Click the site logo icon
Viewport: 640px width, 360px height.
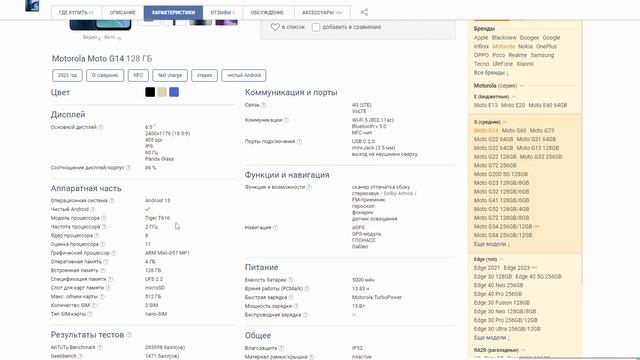pos(32,5)
